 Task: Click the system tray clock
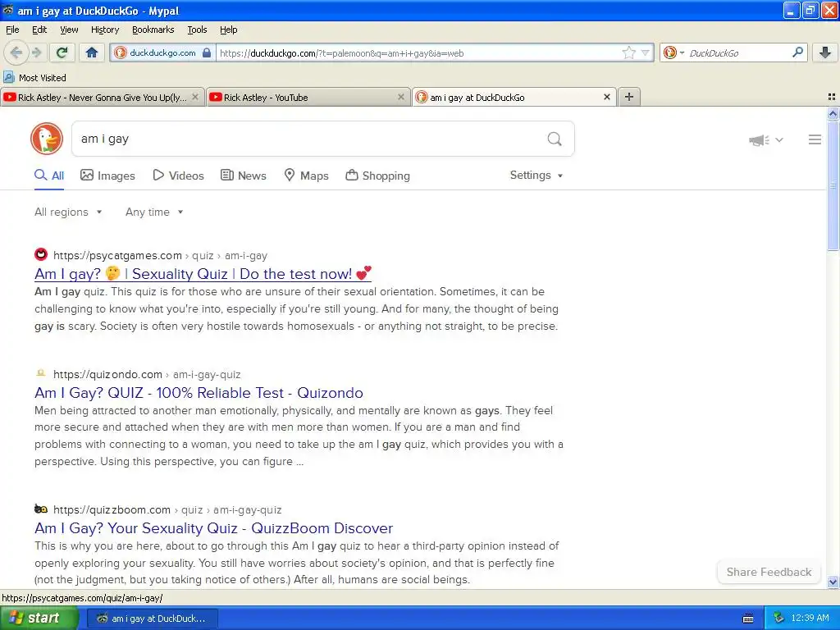pyautogui.click(x=810, y=619)
